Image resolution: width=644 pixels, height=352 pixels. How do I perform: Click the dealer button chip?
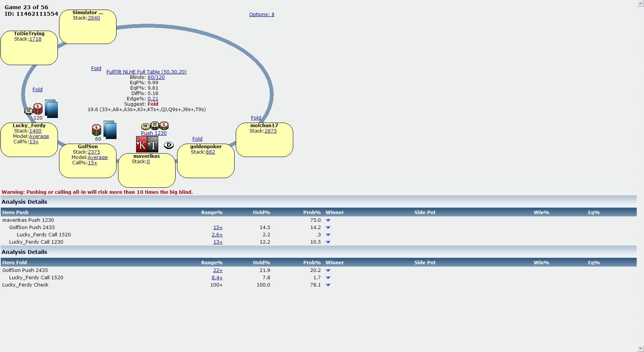(169, 145)
